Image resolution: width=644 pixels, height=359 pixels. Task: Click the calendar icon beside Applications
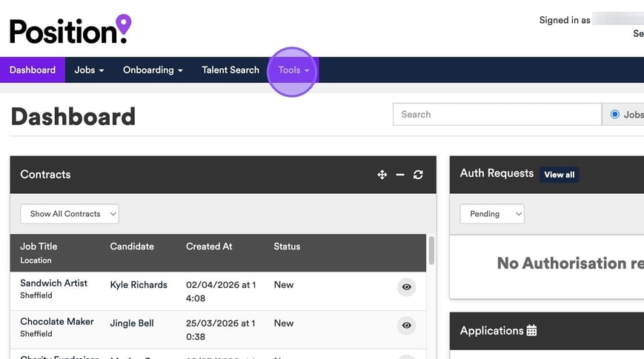(531, 331)
